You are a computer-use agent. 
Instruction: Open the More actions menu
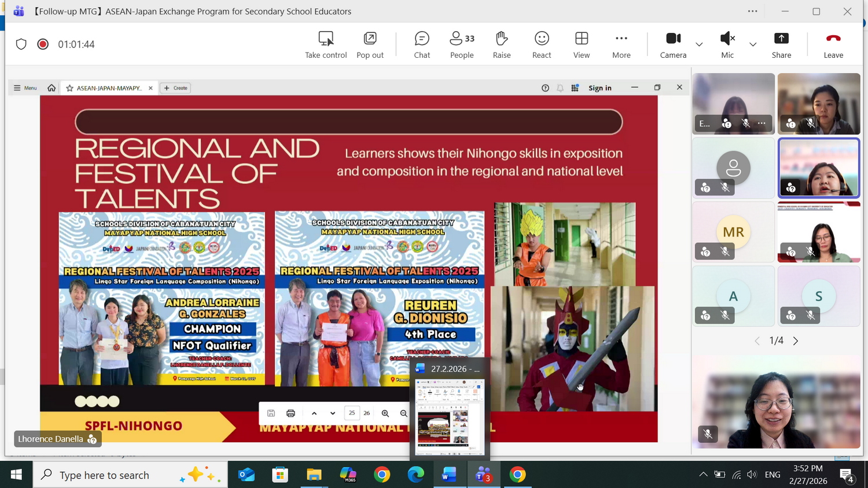(x=621, y=45)
